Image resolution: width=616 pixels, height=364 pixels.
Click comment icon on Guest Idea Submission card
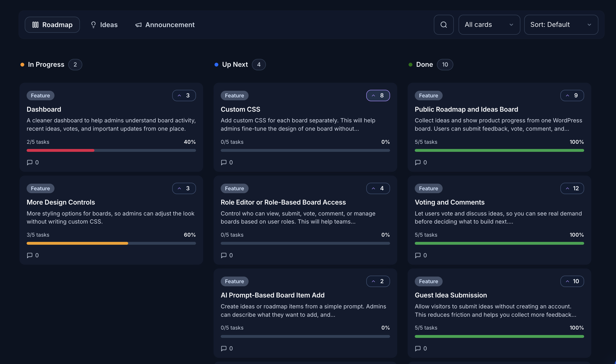418,348
